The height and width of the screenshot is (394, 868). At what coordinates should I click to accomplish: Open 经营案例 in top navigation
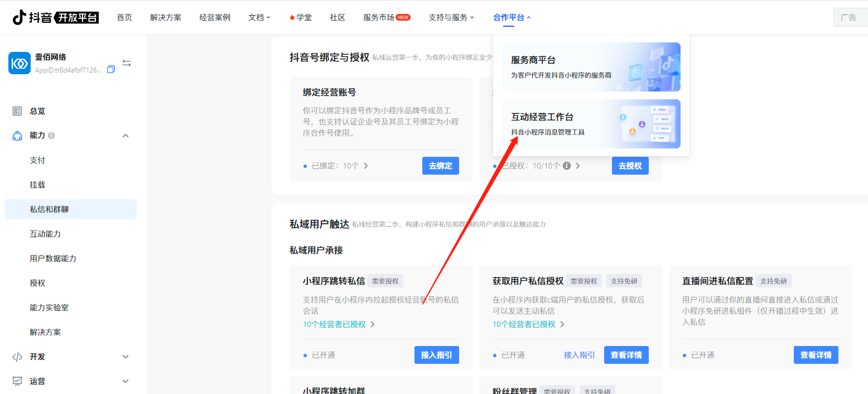point(215,17)
